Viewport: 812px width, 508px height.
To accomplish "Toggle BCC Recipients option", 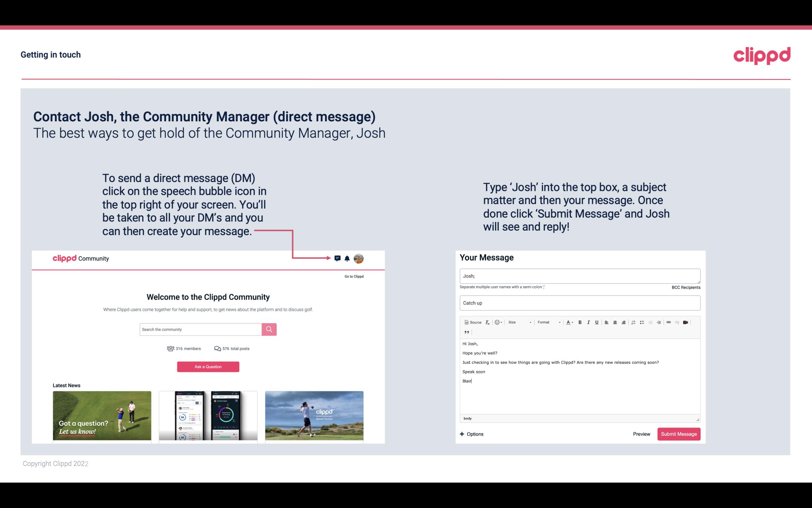I will pyautogui.click(x=686, y=287).
